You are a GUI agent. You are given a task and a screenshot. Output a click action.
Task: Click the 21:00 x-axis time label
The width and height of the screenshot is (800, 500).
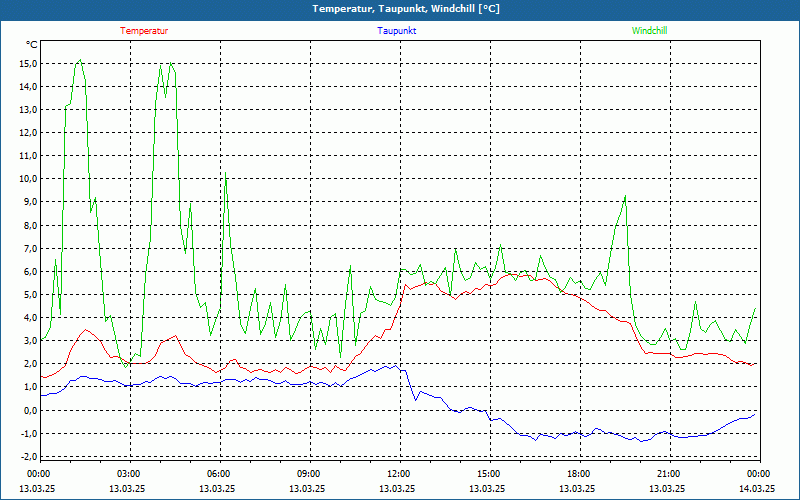670,474
